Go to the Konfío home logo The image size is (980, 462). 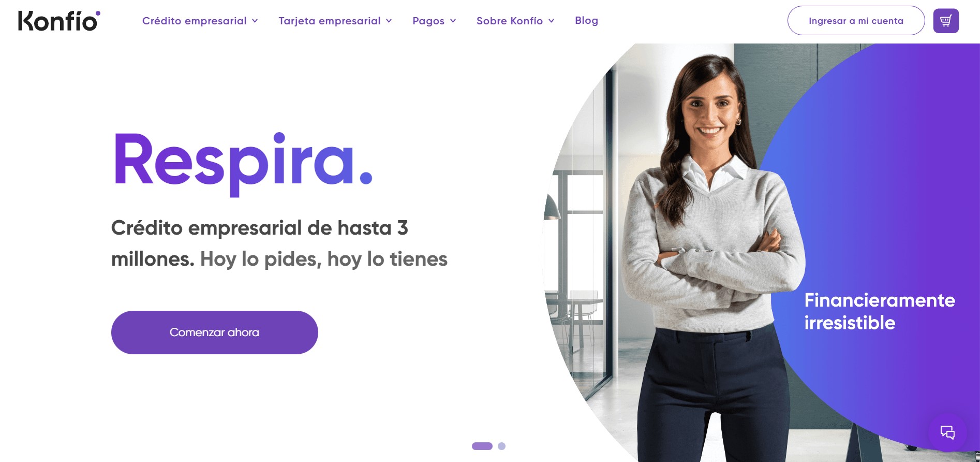(60, 21)
